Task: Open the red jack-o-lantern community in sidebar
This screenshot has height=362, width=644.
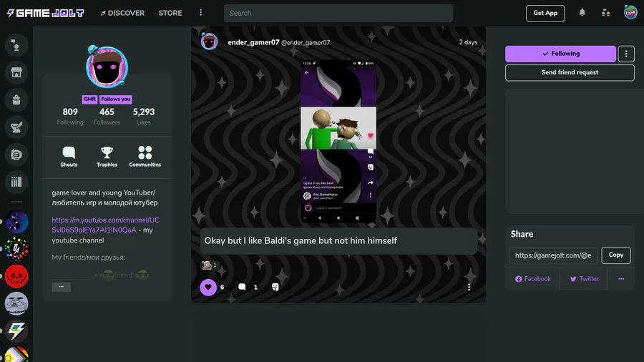Action: [x=16, y=276]
